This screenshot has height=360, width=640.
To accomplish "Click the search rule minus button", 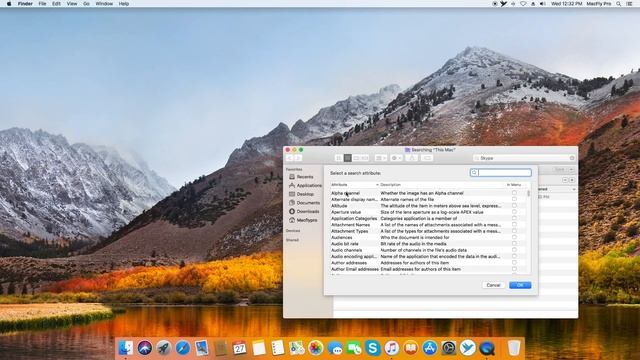I will [x=565, y=180].
